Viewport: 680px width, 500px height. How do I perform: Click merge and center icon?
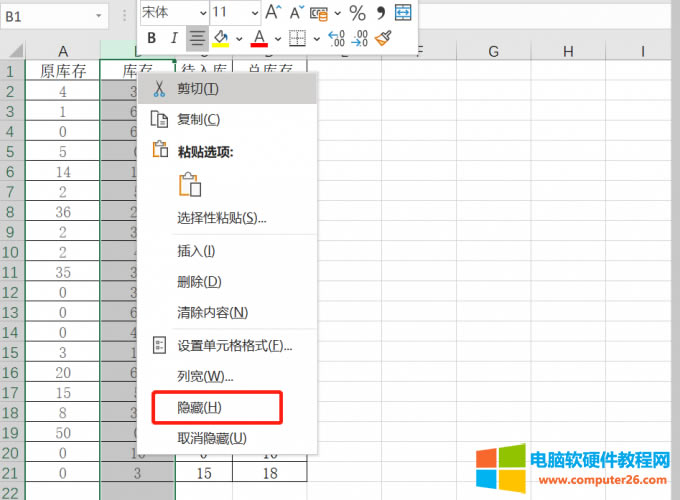(x=403, y=13)
